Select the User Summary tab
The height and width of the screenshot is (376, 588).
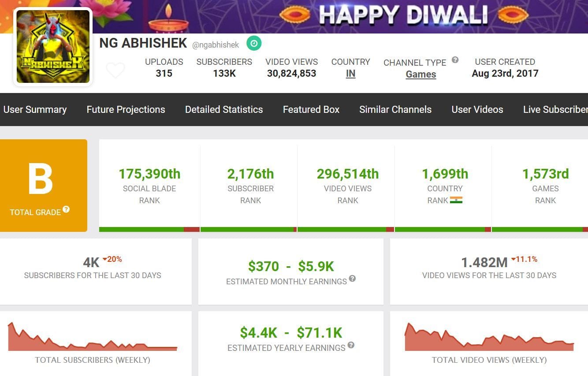(x=35, y=109)
